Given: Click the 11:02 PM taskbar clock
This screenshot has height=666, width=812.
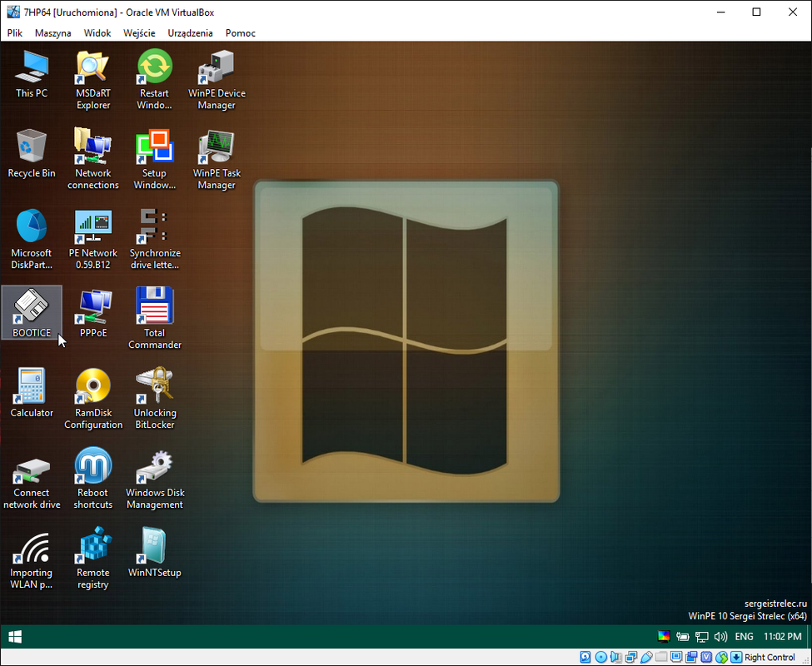Looking at the screenshot, I should pyautogui.click(x=783, y=637).
